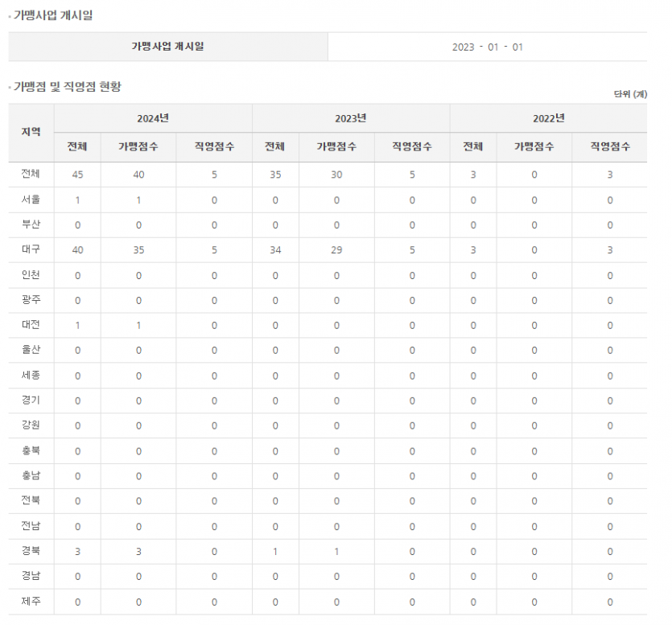Image resolution: width=672 pixels, height=625 pixels.
Task: Click 전체 sub-header under 2023년
Action: (275, 147)
